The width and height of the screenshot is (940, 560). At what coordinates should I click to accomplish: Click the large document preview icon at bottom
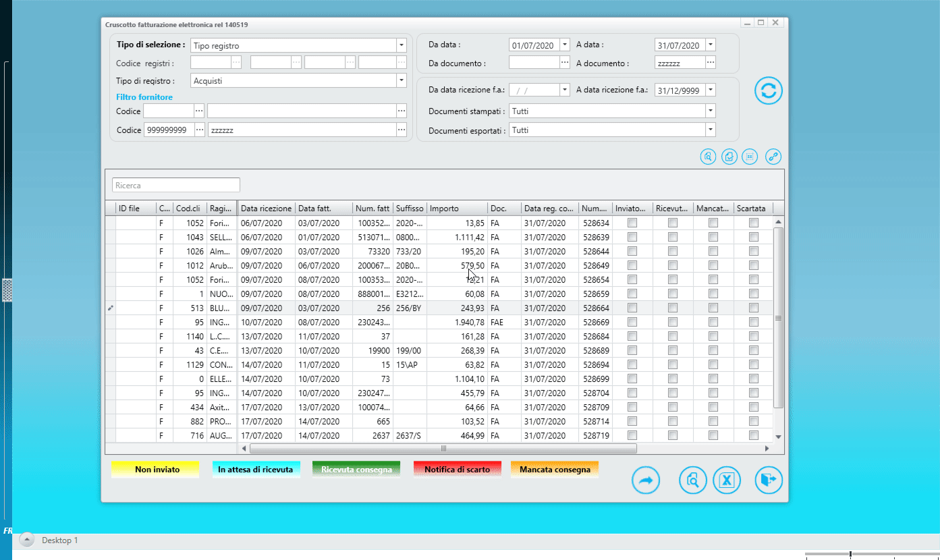tap(692, 480)
